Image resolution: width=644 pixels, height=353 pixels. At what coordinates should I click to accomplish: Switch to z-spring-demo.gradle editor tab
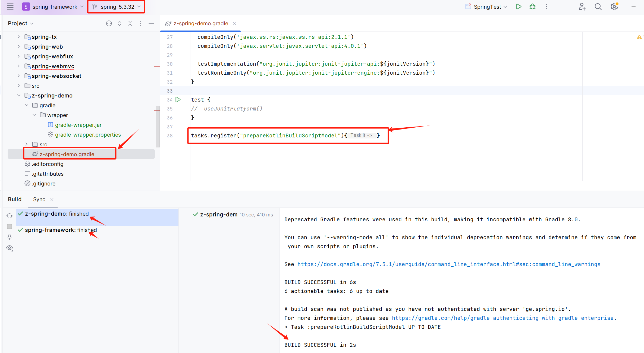[x=200, y=23]
